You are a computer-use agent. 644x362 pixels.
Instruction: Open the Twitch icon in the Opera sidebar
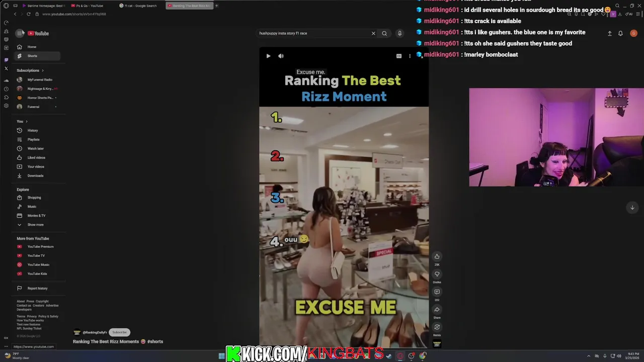6,60
